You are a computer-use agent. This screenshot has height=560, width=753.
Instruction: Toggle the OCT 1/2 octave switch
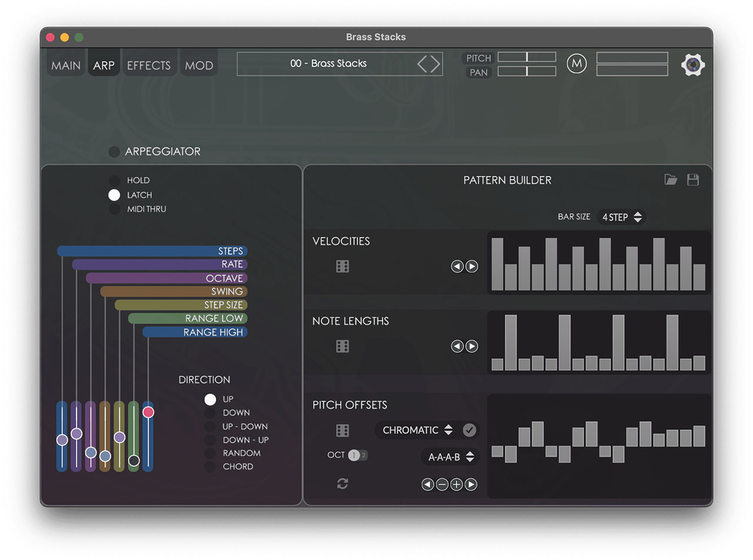[358, 455]
